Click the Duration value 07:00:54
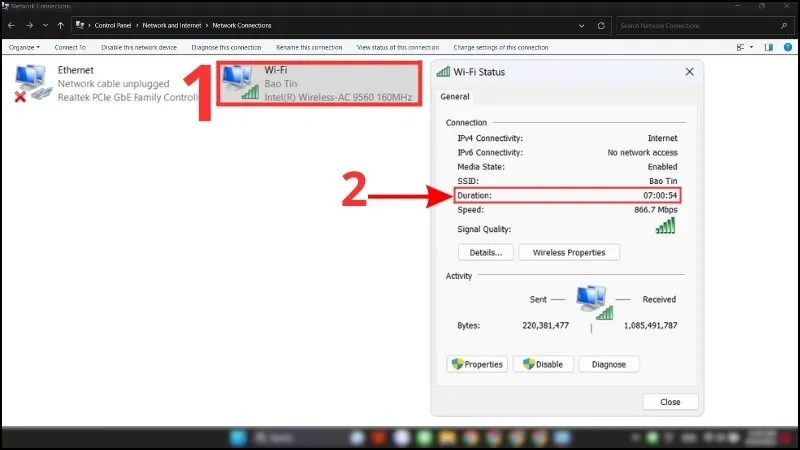Screen dimensions: 800x450 [660, 195]
